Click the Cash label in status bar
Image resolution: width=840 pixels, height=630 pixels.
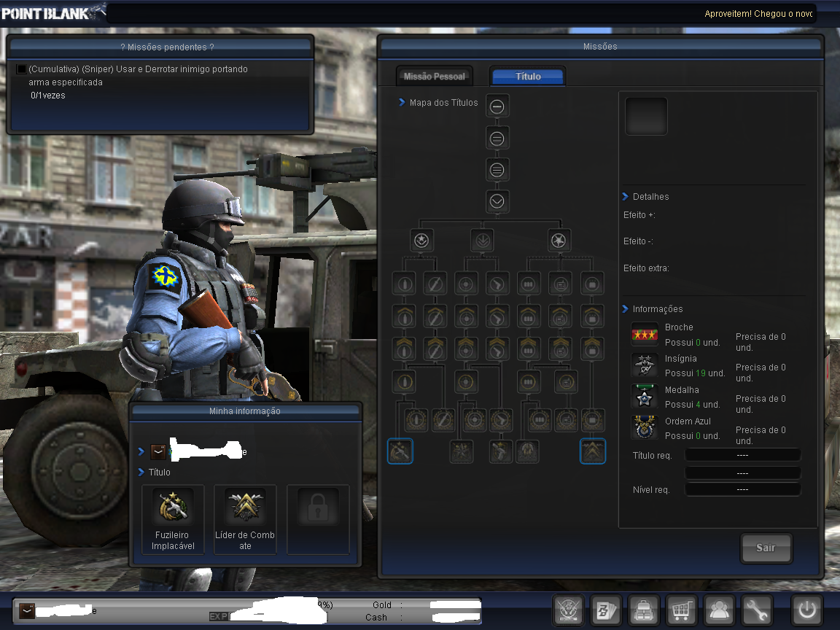pyautogui.click(x=376, y=617)
